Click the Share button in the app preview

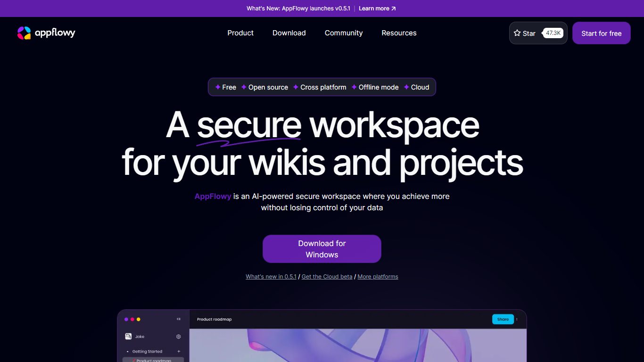(503, 319)
